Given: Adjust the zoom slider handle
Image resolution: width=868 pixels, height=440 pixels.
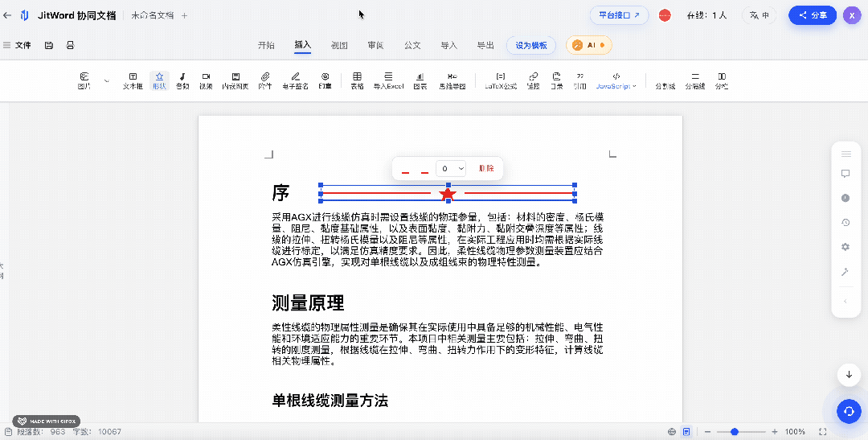Looking at the screenshot, I should 735,432.
